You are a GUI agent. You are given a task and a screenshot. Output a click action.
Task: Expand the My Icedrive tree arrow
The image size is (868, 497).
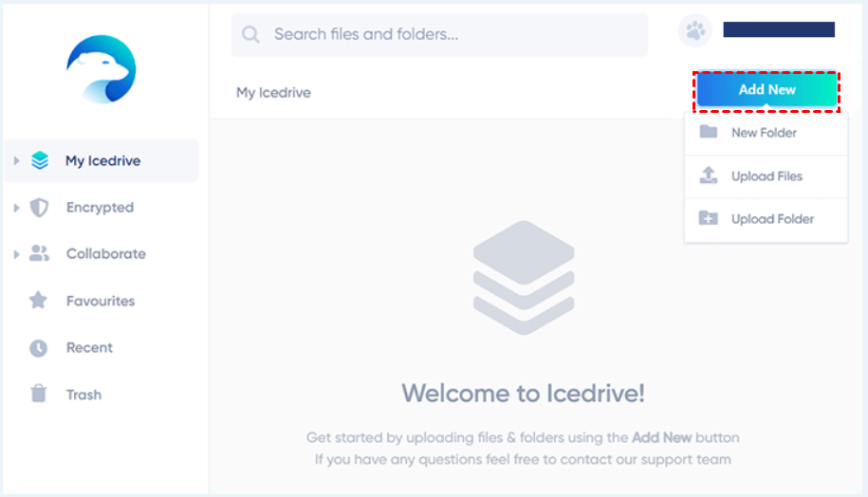16,161
